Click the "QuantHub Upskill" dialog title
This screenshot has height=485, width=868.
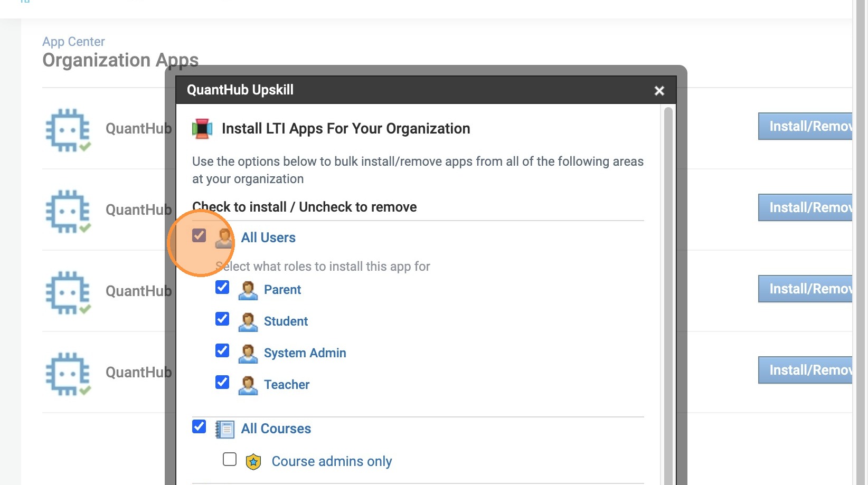click(x=240, y=90)
